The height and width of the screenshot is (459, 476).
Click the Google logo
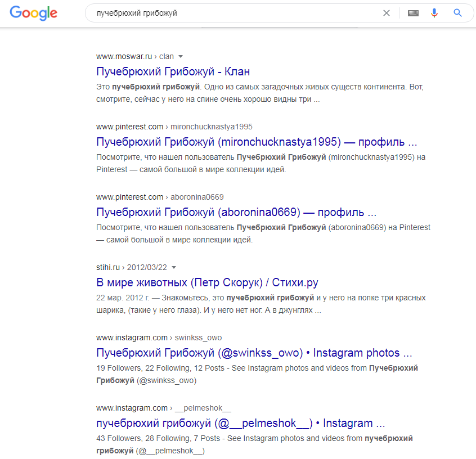[x=33, y=13]
